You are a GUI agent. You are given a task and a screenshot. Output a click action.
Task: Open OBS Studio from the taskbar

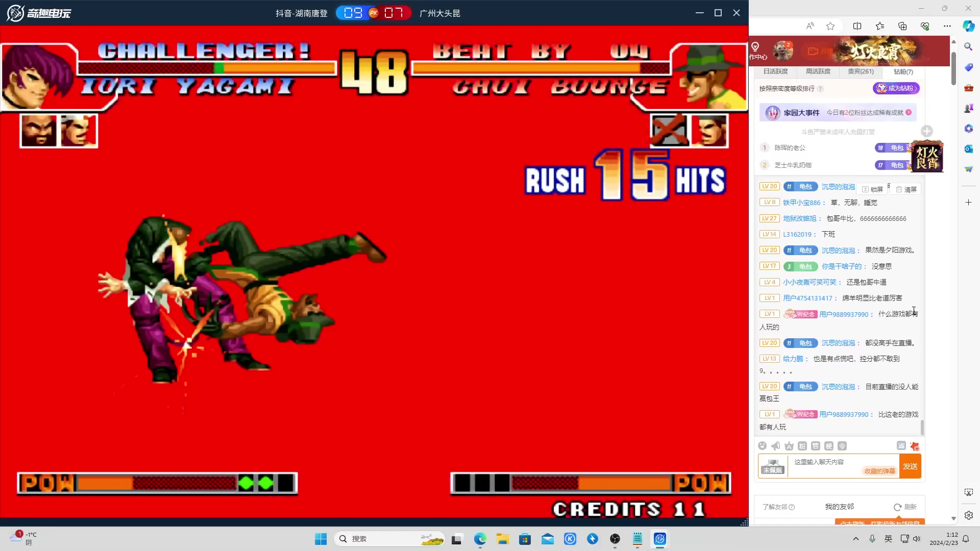(615, 539)
